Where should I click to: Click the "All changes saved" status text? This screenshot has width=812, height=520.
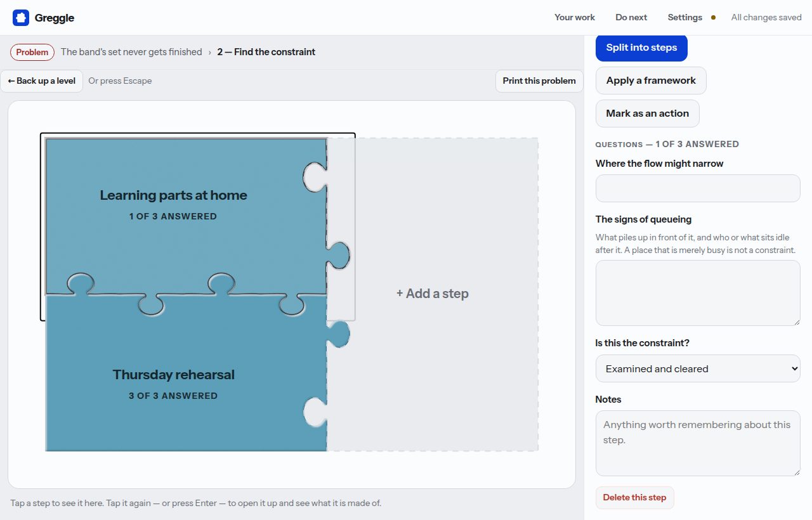tap(766, 18)
